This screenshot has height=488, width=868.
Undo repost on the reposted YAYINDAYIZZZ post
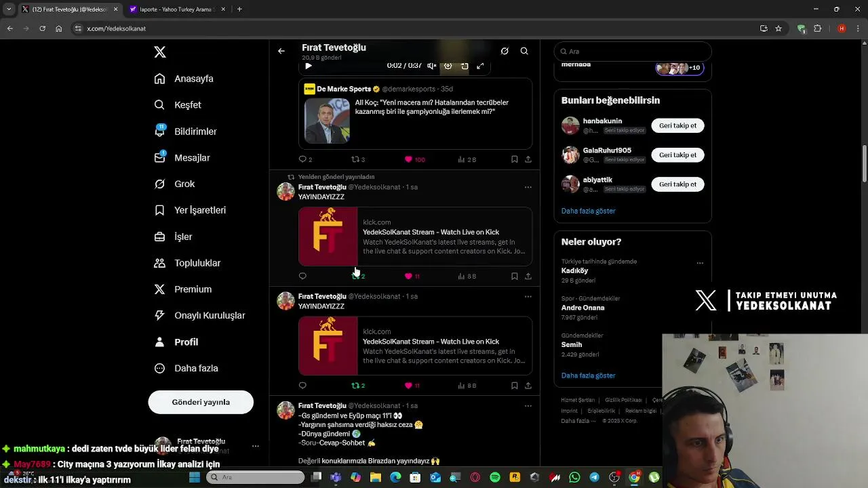pyautogui.click(x=358, y=276)
